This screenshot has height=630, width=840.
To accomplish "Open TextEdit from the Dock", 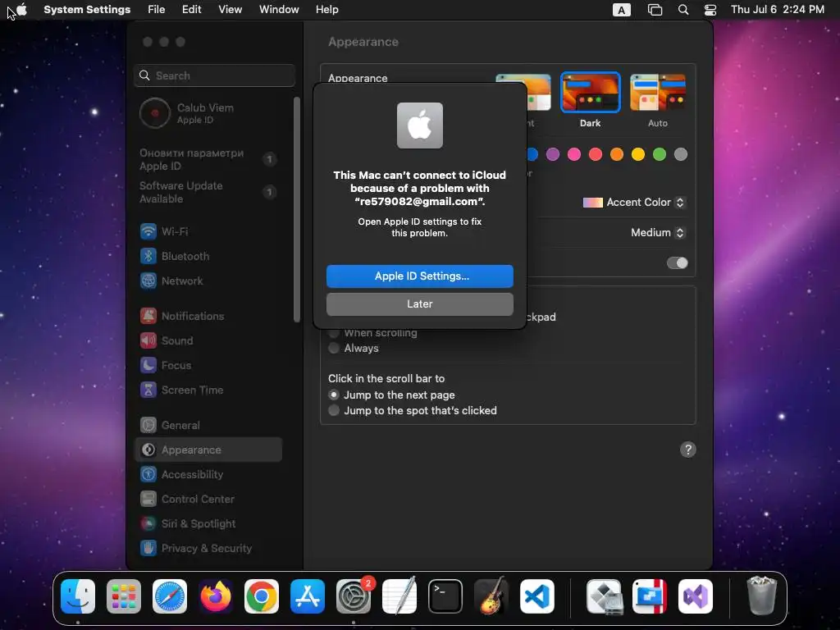I will 399,596.
